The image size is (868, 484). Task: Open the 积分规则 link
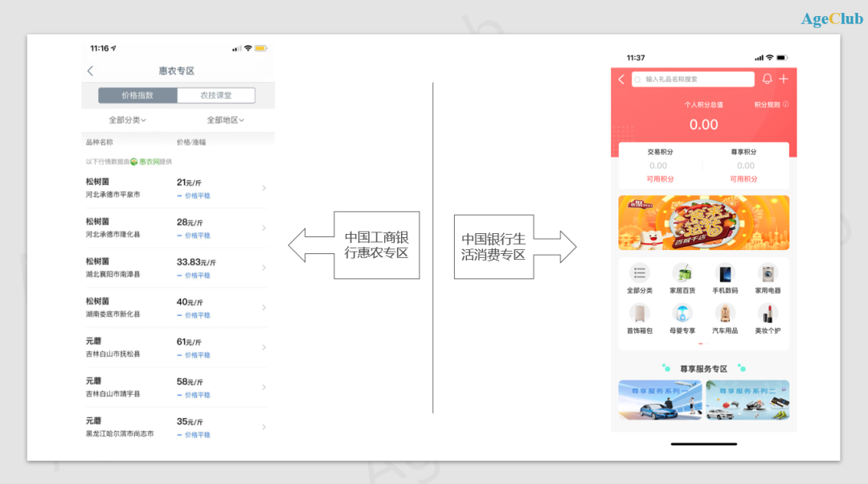[771, 105]
